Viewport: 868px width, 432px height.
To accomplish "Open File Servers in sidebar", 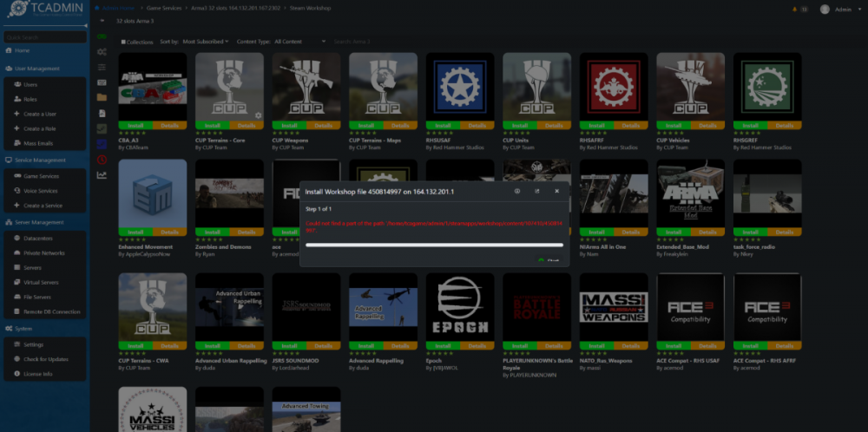I will pyautogui.click(x=37, y=297).
